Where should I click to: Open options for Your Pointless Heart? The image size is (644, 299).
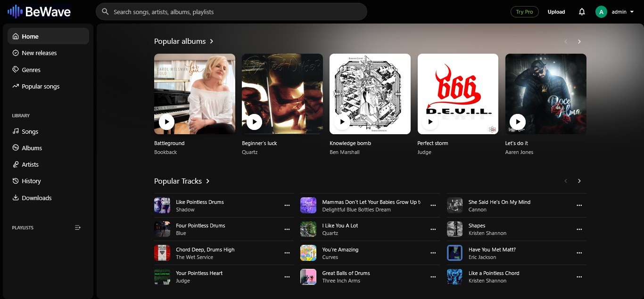pos(287,277)
